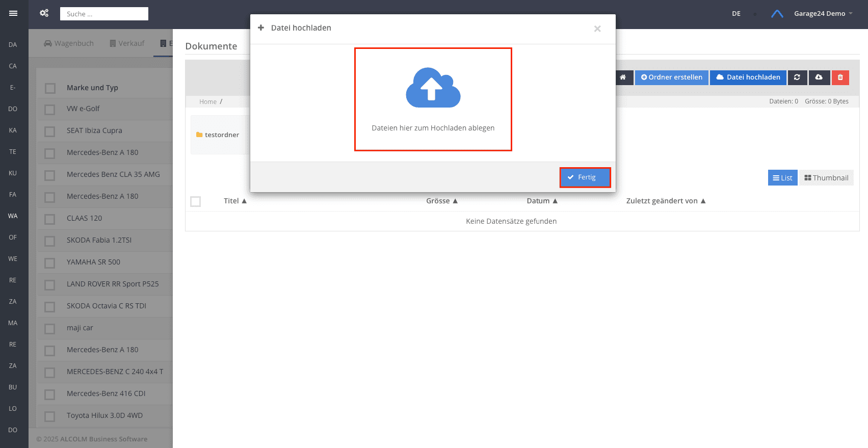Image resolution: width=868 pixels, height=448 pixels.
Task: Select the LAND ROVER RR Sport P525 row
Action: (105, 284)
